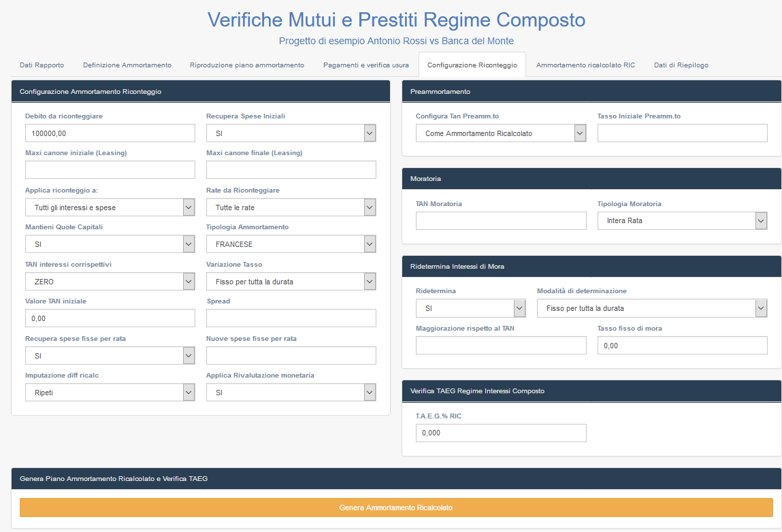
Task: Switch to Dati di Riepilogo tab
Action: pyautogui.click(x=681, y=65)
